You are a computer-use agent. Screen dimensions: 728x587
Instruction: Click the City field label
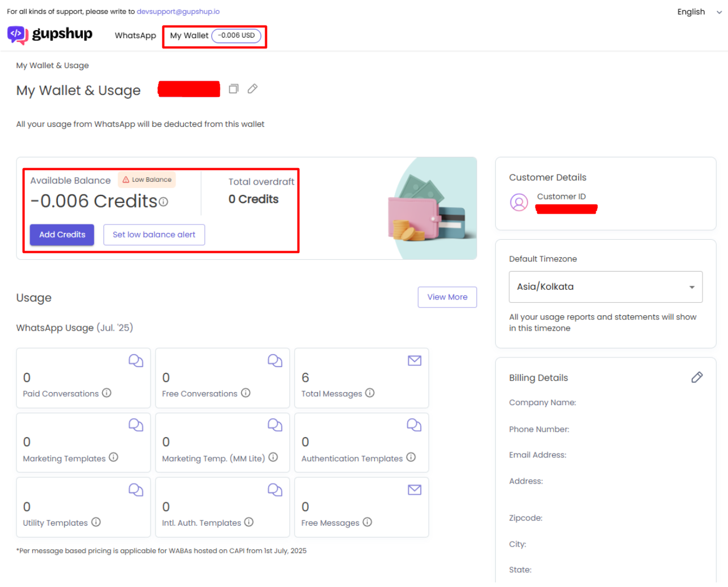518,544
